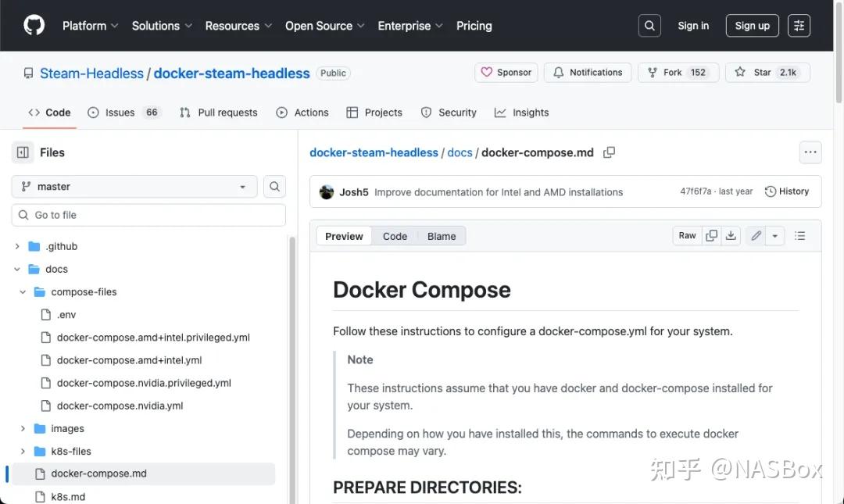Viewport: 844px width, 504px height.
Task: Switch to Blame view
Action: click(442, 236)
